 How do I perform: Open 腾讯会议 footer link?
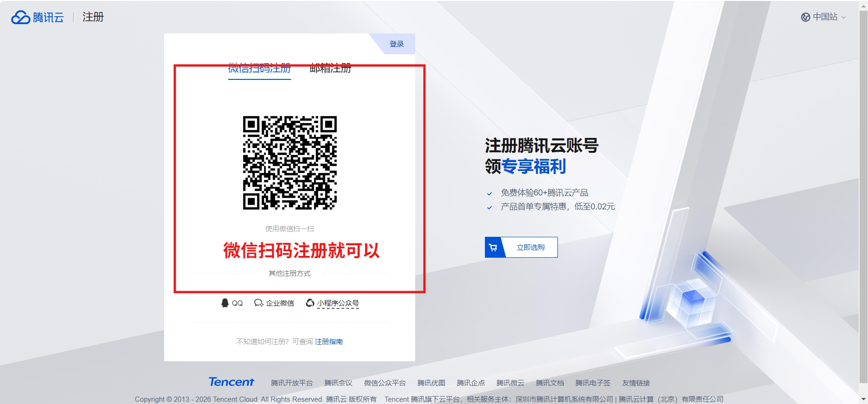(x=338, y=383)
